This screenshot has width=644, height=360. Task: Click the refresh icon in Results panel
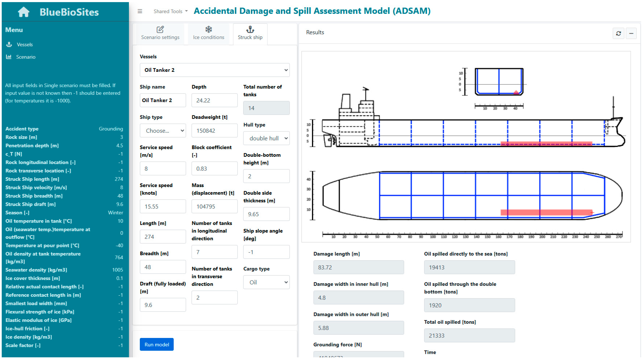618,33
